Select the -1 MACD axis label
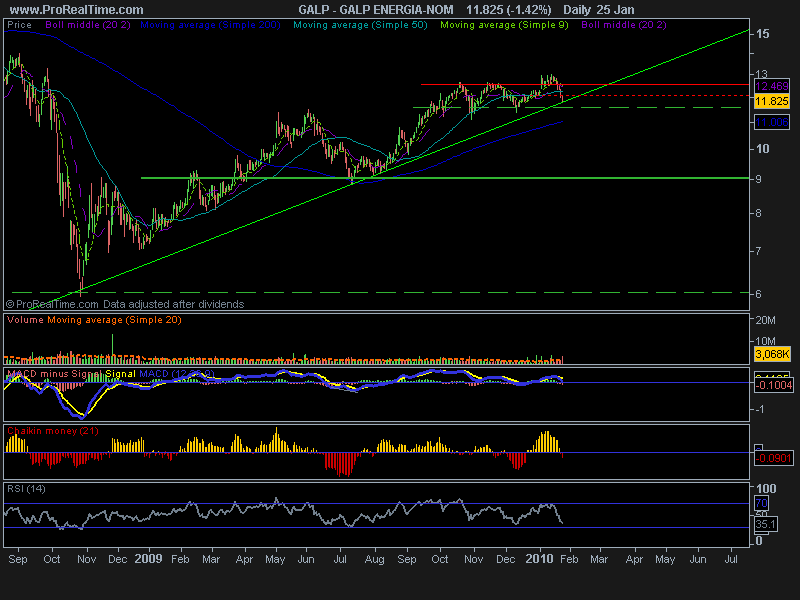Image resolution: width=800 pixels, height=600 pixels. point(760,409)
